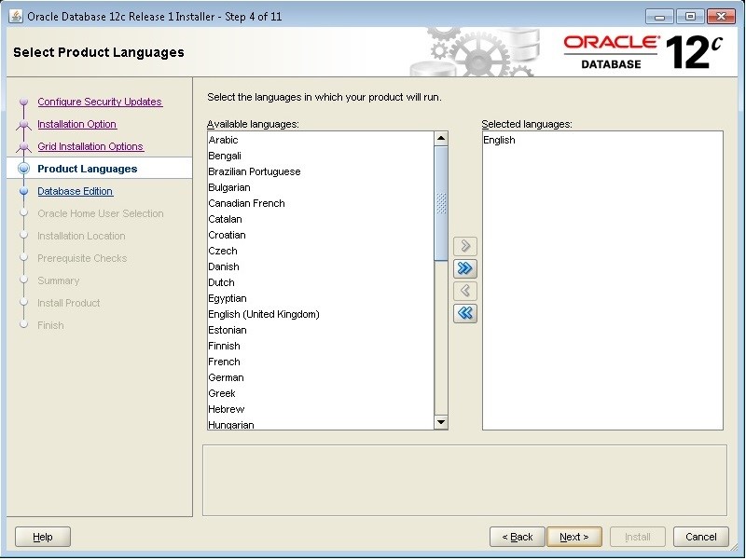The width and height of the screenshot is (746, 560).
Task: Close the Oracle installer window
Action: tap(721, 17)
